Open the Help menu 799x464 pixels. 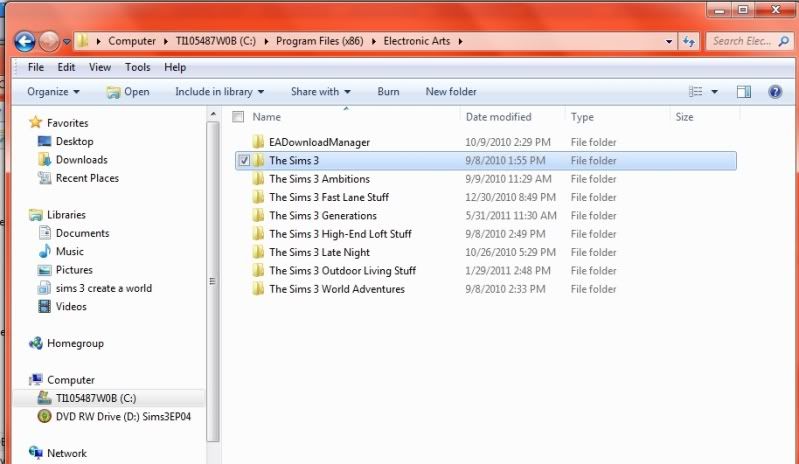(175, 67)
